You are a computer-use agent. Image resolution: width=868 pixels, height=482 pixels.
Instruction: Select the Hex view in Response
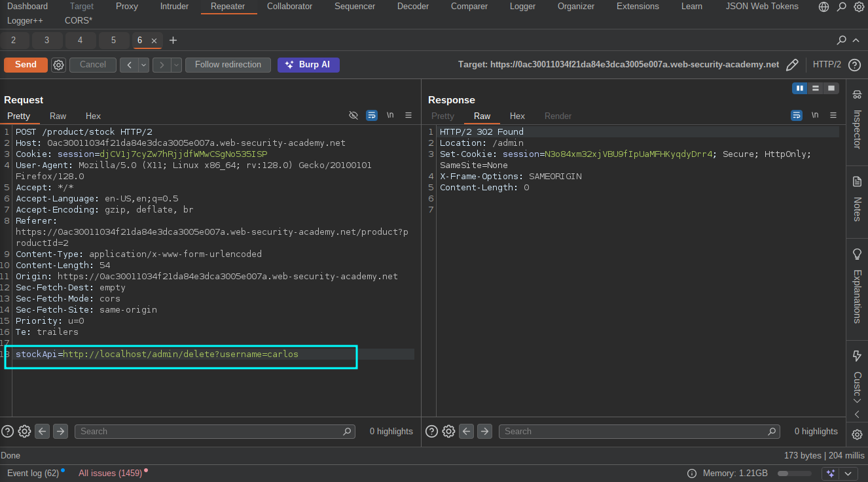(x=517, y=116)
